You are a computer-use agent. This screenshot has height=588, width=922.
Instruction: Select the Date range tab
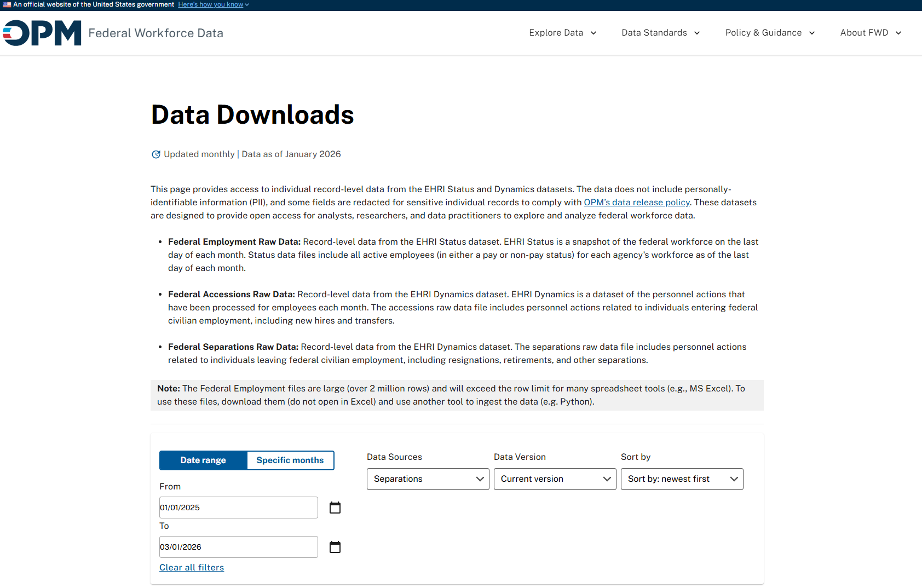pyautogui.click(x=203, y=460)
